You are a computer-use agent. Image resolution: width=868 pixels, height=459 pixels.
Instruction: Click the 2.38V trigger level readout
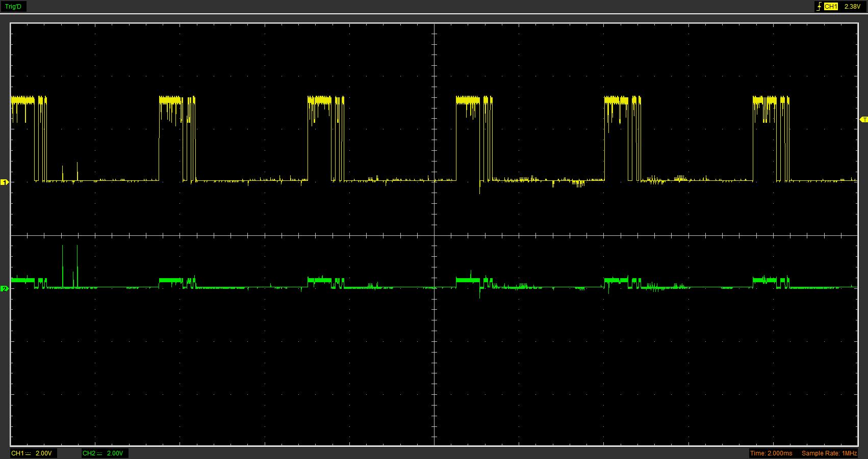coord(852,7)
